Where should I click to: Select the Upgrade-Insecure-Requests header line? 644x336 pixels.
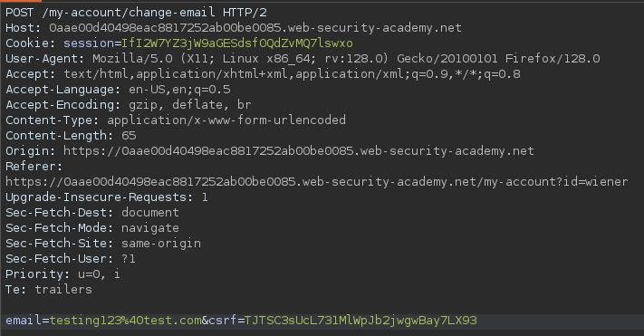[x=106, y=197]
